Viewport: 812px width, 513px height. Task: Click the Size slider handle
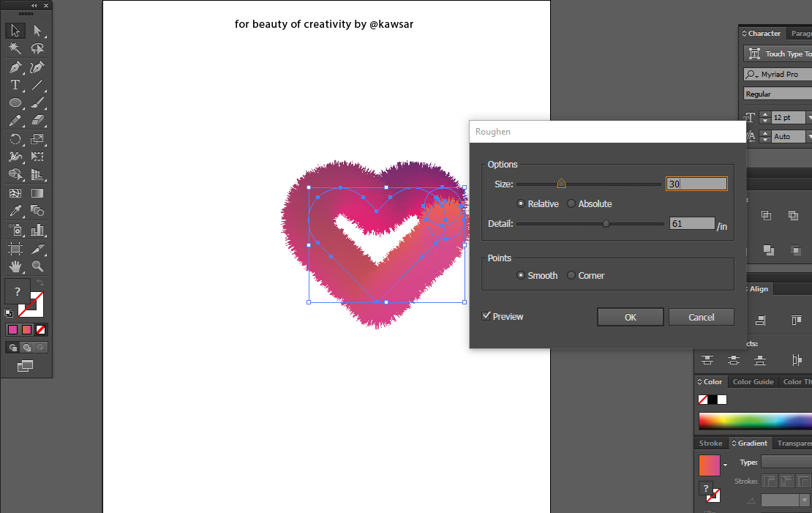click(561, 184)
